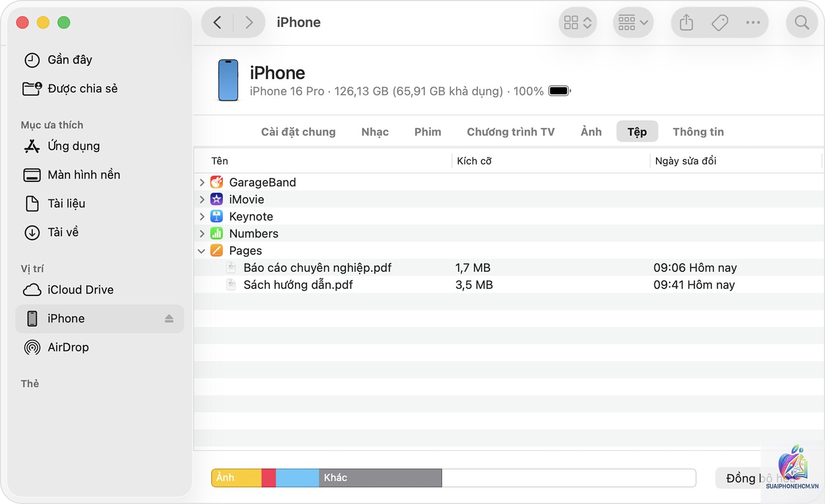
Task: Go back using the left chevron button
Action: (x=218, y=23)
